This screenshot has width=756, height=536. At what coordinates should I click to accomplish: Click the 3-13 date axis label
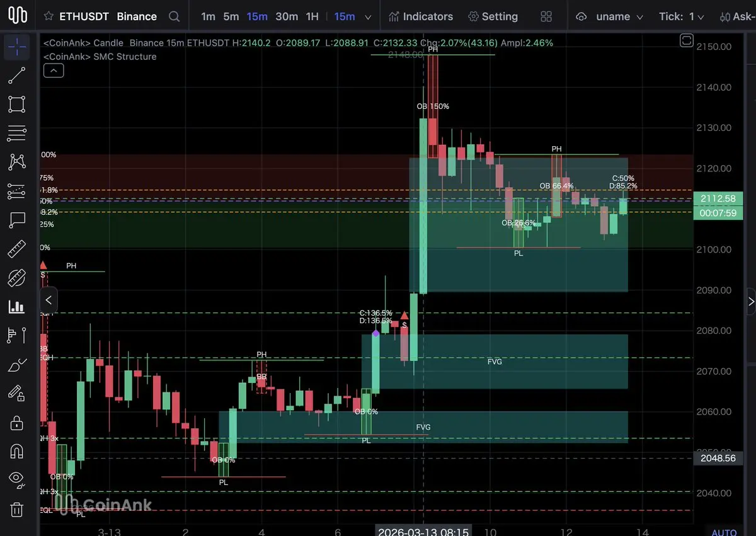[108, 532]
